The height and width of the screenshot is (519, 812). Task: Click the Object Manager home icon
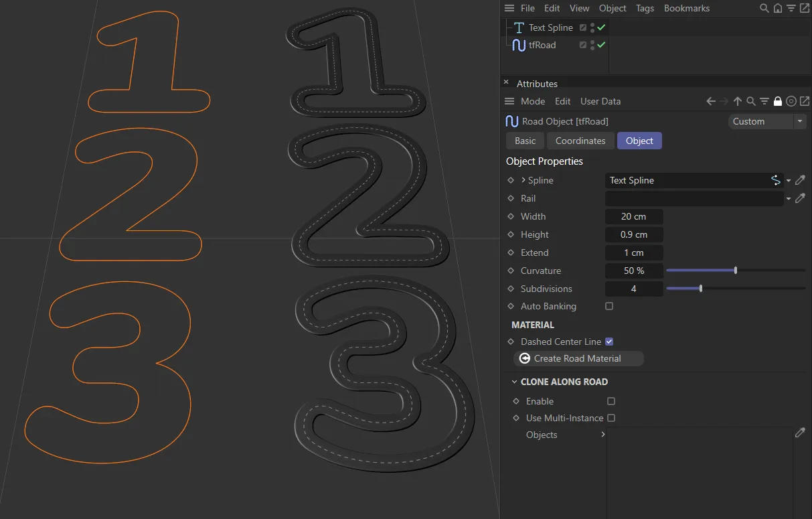778,8
